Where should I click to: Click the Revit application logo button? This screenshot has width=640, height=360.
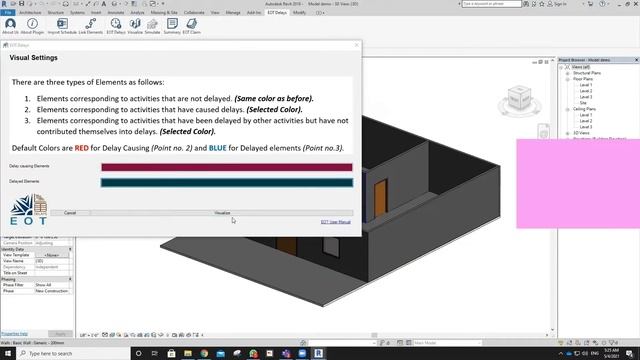(x=4, y=4)
